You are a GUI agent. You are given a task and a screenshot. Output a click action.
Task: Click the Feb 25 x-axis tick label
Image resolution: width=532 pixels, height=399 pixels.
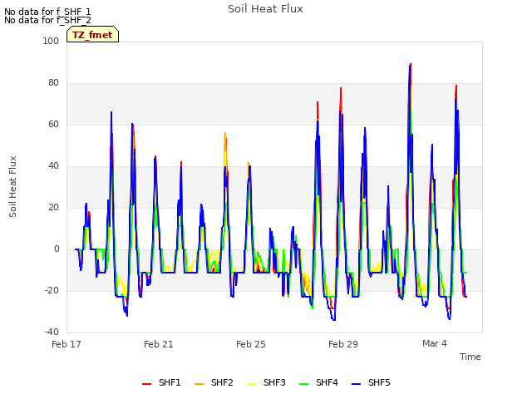pyautogui.click(x=251, y=344)
